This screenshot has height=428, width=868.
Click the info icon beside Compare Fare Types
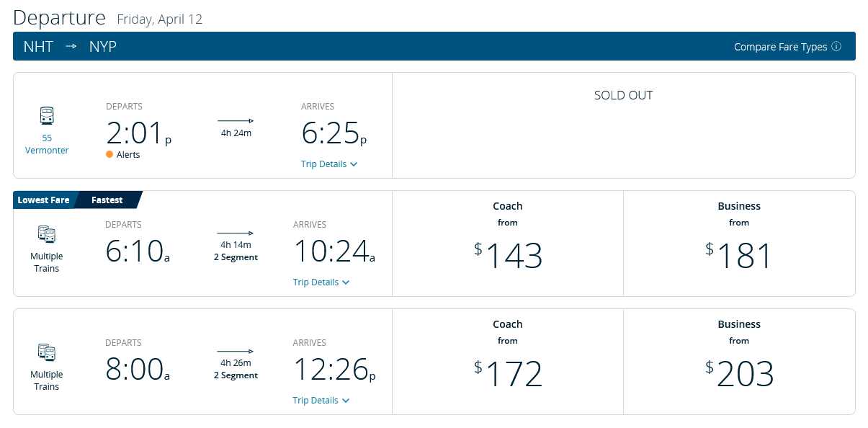tap(836, 47)
